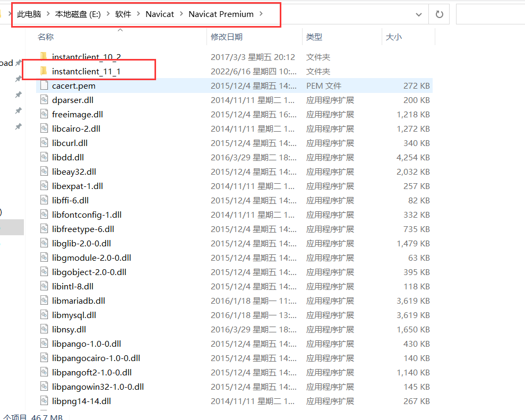Click the 4,254 KB size of libdd.dll
Image resolution: width=525 pixels, height=420 pixels.
(x=413, y=157)
